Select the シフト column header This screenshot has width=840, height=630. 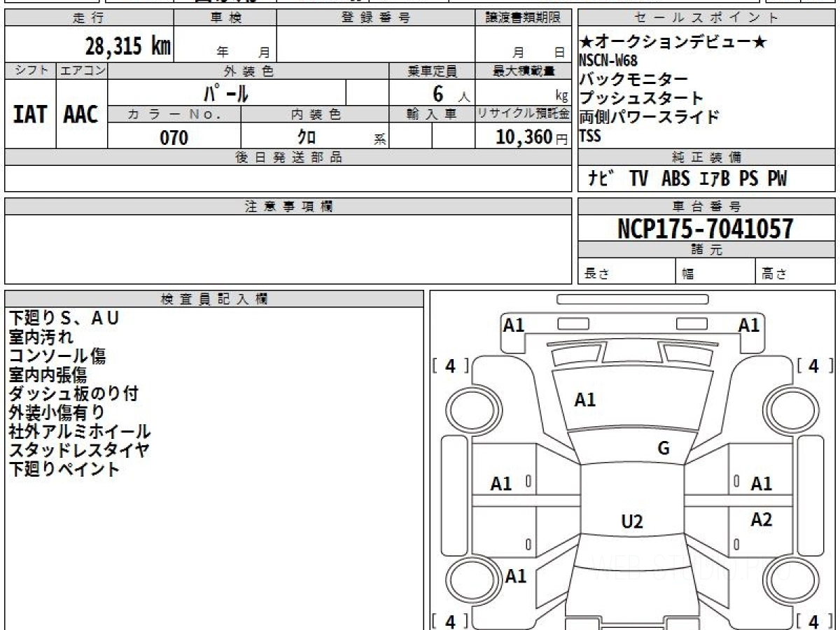pos(30,71)
